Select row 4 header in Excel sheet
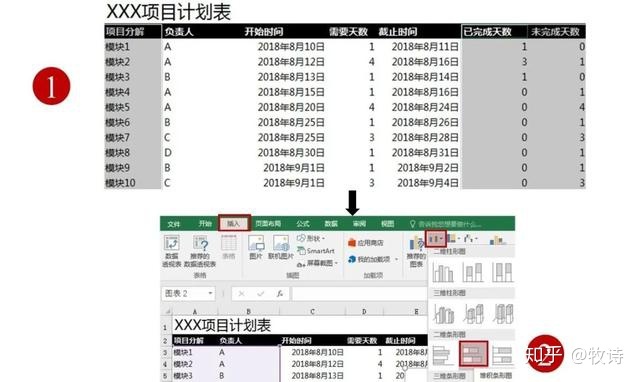This screenshot has height=382, width=640. click(x=165, y=364)
